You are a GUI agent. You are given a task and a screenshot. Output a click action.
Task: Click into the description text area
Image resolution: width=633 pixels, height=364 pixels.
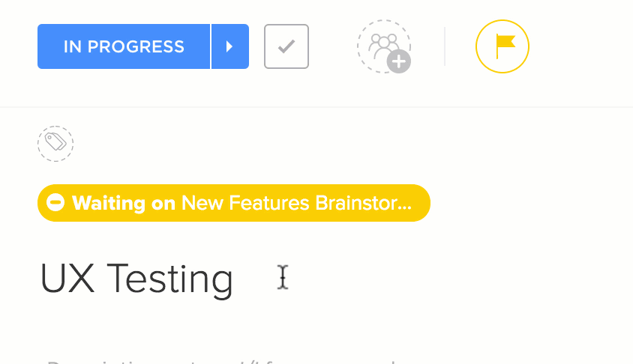coord(225,360)
